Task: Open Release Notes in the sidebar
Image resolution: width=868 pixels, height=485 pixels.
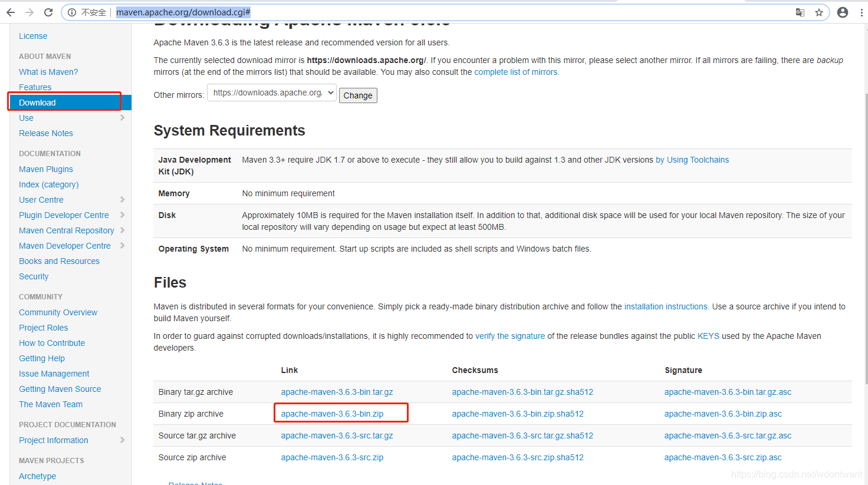Action: [x=46, y=133]
